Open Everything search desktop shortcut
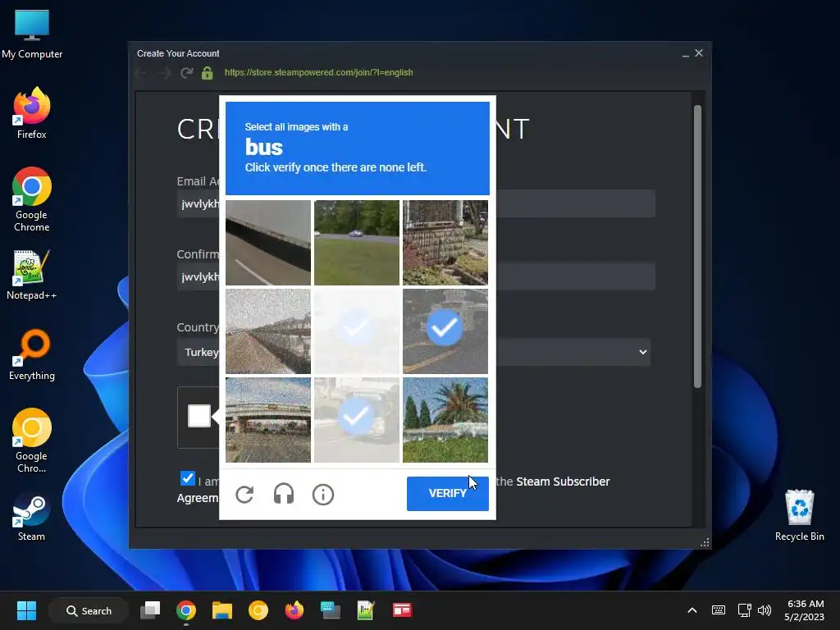 click(x=32, y=354)
